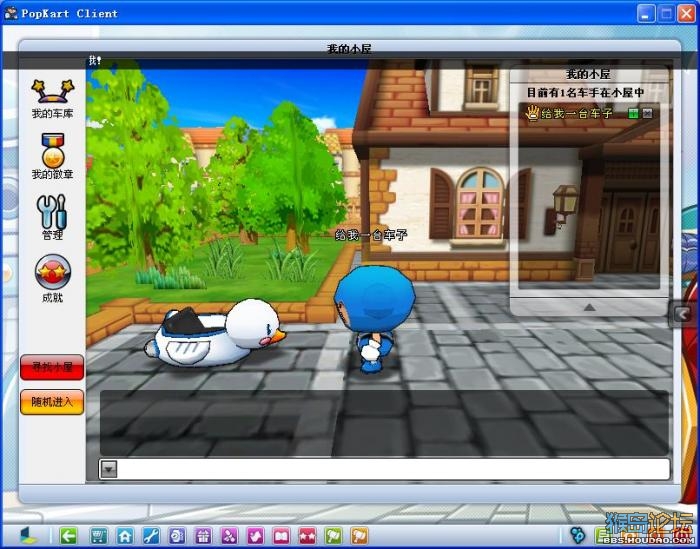700x549 pixels.
Task: Click the purple spiral-circle toolbar icon
Action: click(x=177, y=535)
